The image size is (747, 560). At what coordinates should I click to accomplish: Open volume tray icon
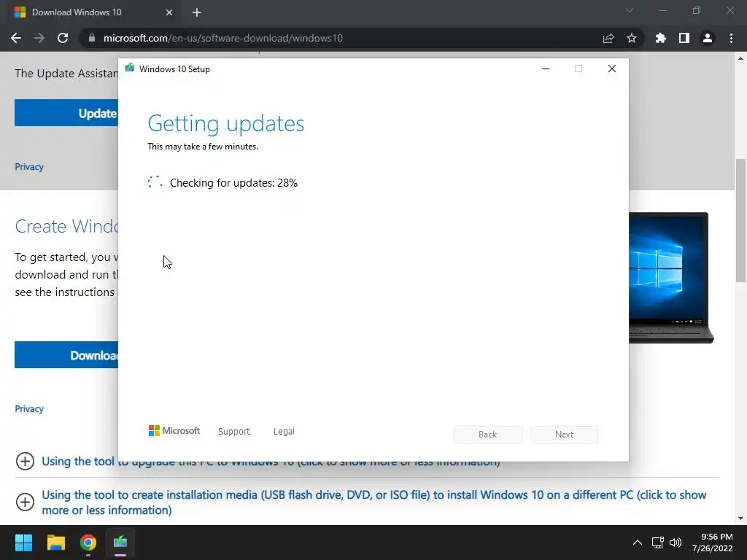676,542
